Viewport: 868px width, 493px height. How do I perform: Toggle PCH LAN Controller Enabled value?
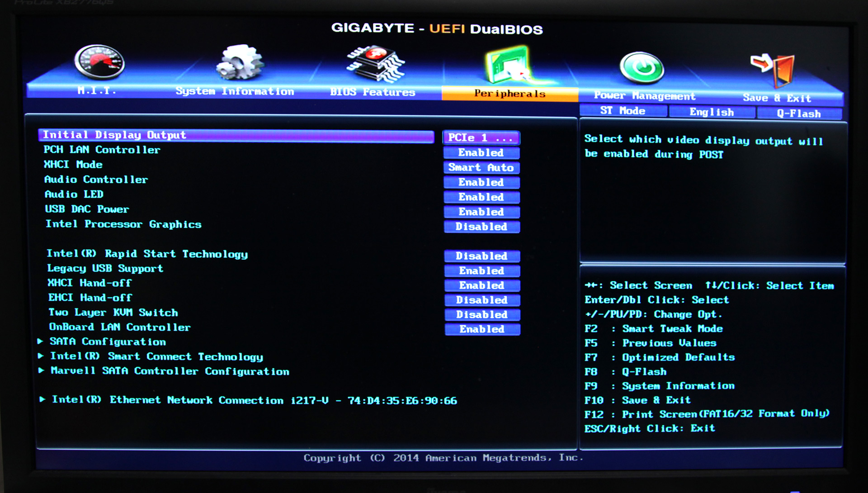coord(481,153)
